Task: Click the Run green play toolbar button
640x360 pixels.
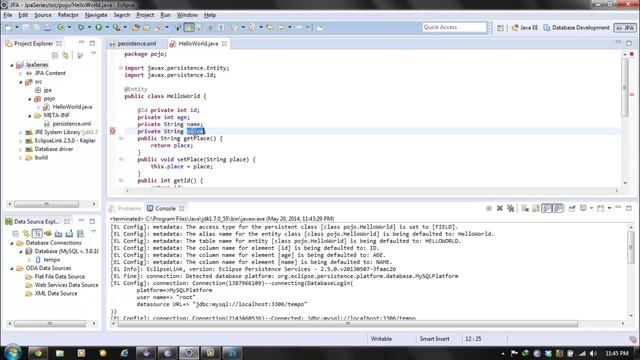Action: point(98,27)
